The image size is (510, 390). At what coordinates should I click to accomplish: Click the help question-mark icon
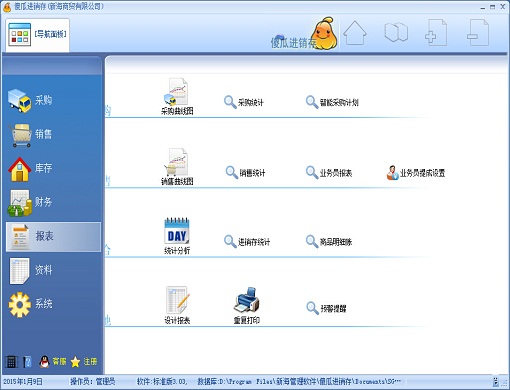28,362
